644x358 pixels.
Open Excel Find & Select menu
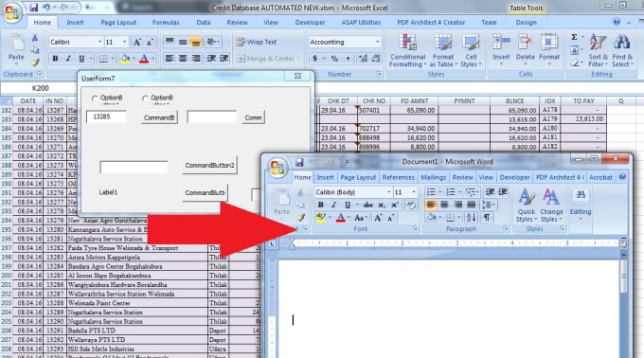[622, 51]
